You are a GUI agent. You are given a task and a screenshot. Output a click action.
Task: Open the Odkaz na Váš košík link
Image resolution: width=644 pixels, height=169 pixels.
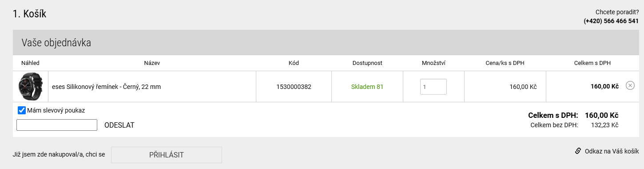(612, 151)
